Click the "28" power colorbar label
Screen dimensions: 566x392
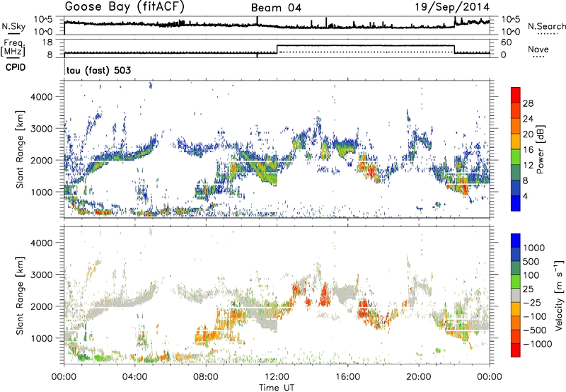coord(528,103)
